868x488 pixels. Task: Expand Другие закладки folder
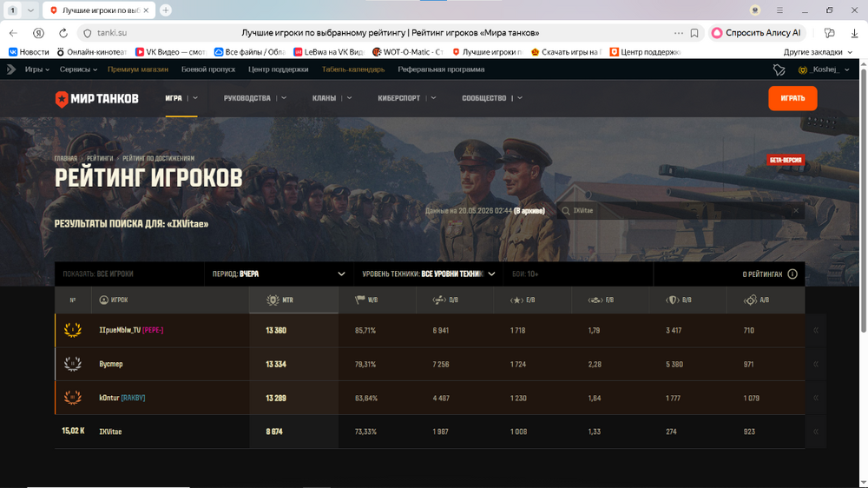tap(818, 52)
